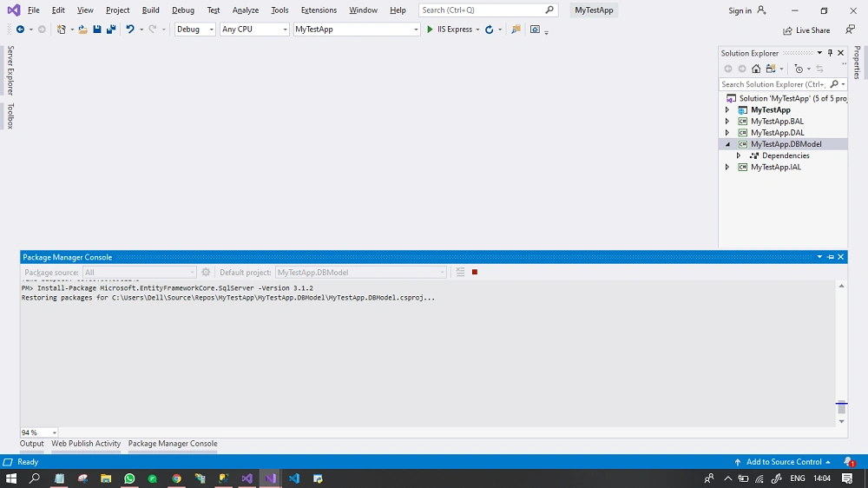Click the Open File folder icon
868x488 pixels.
point(83,30)
